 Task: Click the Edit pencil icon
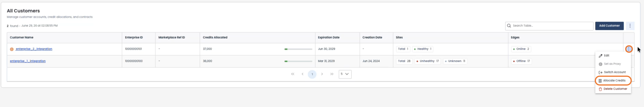pyautogui.click(x=600, y=56)
